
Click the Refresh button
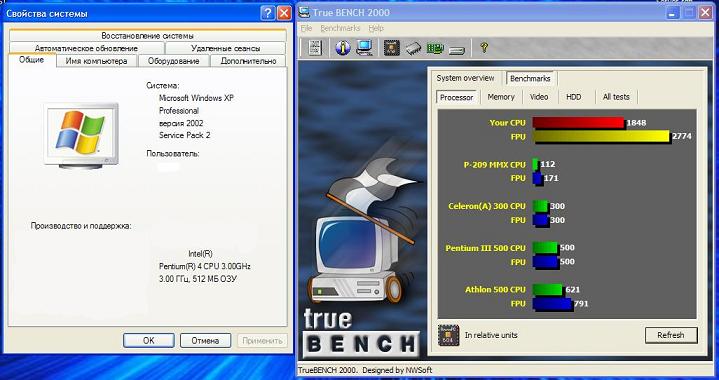(x=671, y=335)
